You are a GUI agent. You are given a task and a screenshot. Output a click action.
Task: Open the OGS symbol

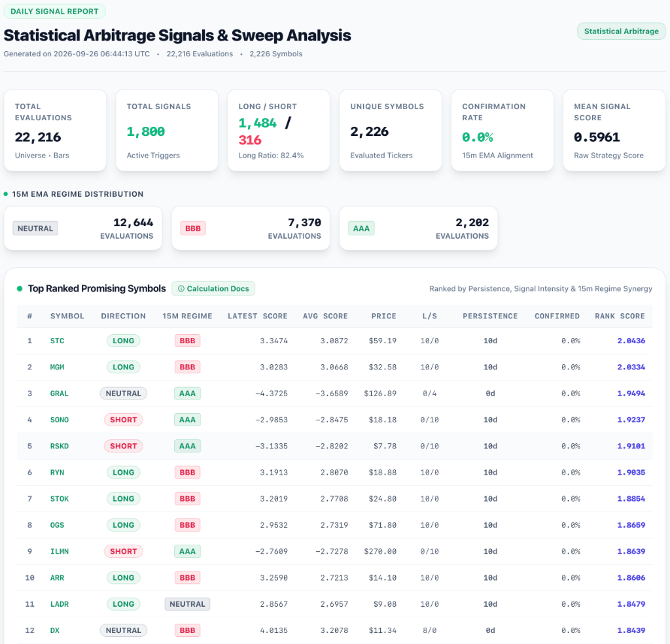[58, 525]
